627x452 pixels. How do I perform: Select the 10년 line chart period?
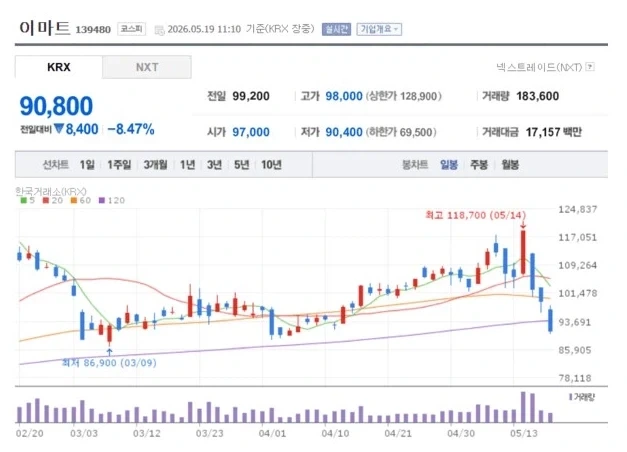(x=272, y=164)
